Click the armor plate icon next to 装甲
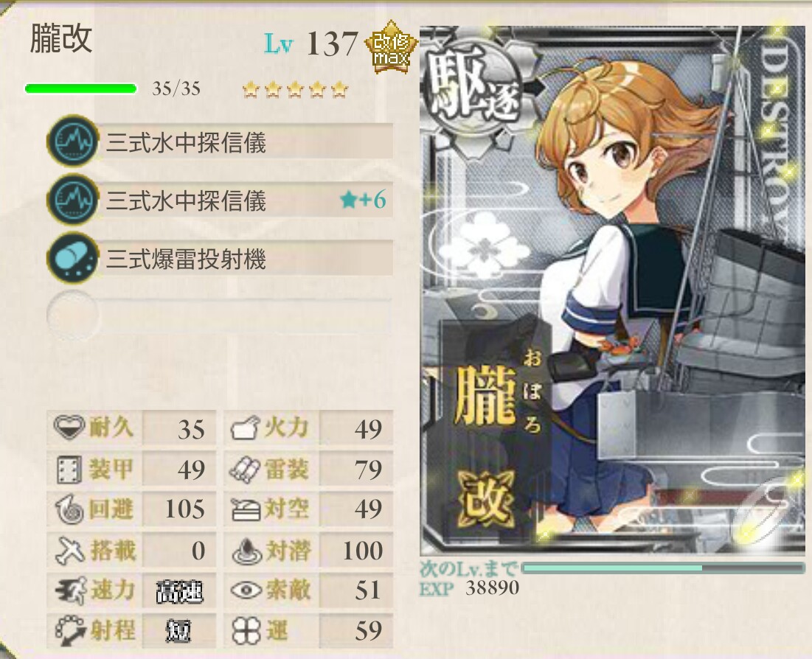 click(x=69, y=469)
